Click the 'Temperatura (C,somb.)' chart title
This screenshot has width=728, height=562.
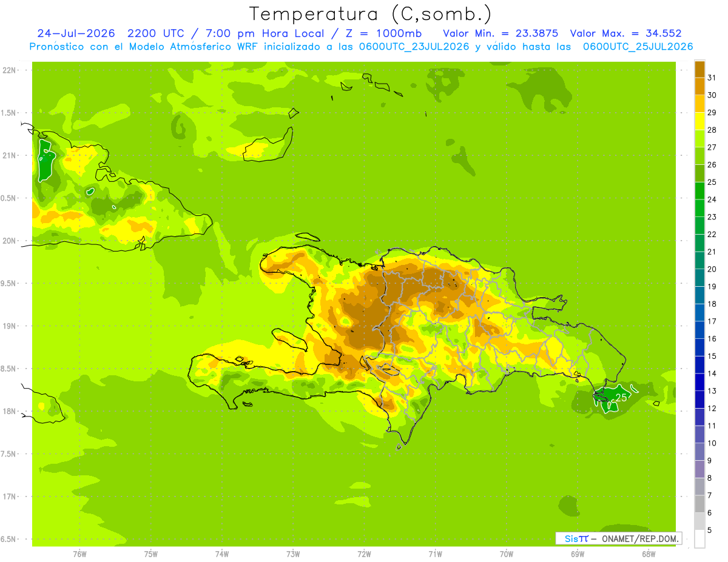pos(371,14)
